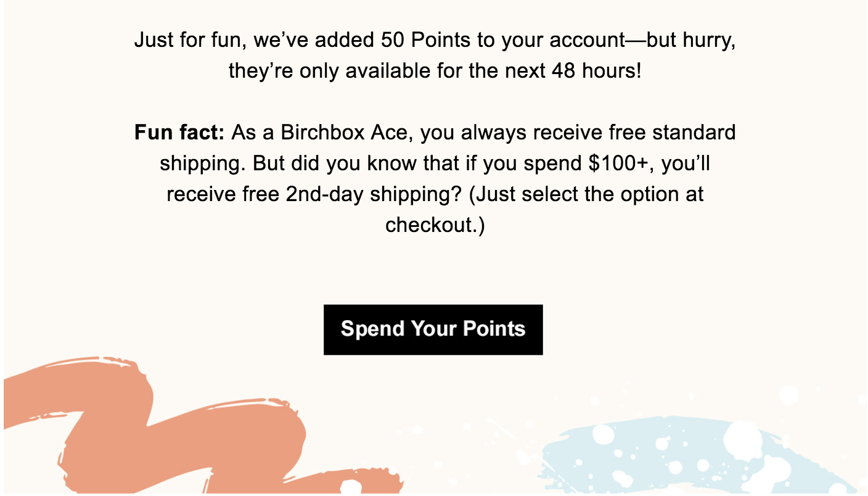This screenshot has width=868, height=496.
Task: Click the "50 Points" text
Action: click(423, 41)
